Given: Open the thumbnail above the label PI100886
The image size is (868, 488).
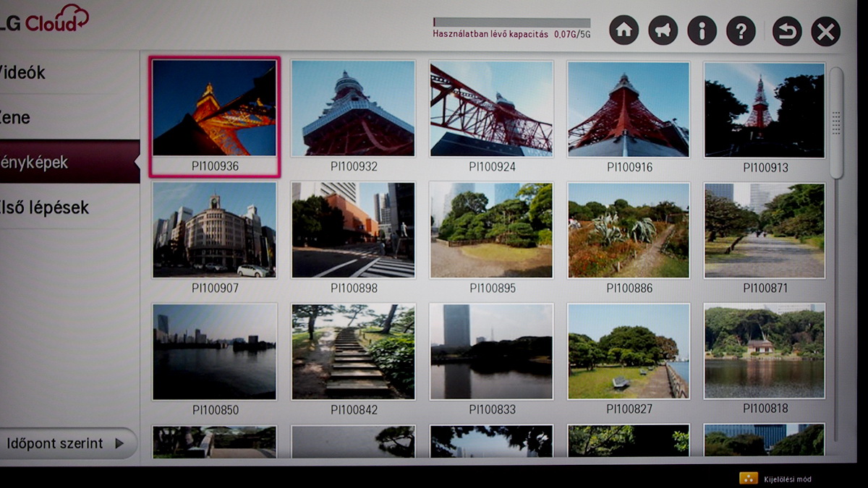Looking at the screenshot, I should coord(629,230).
